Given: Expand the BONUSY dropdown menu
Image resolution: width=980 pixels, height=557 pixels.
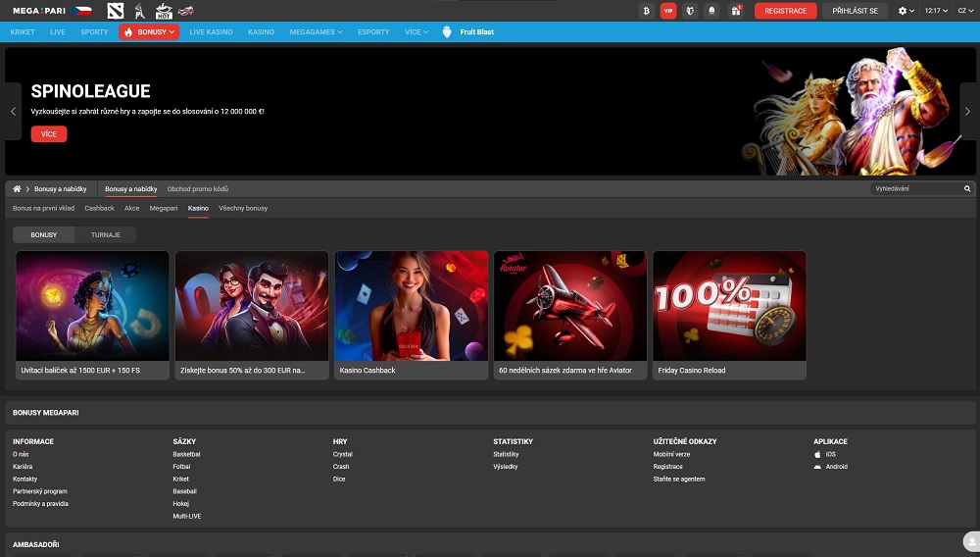Looking at the screenshot, I should coord(149,32).
